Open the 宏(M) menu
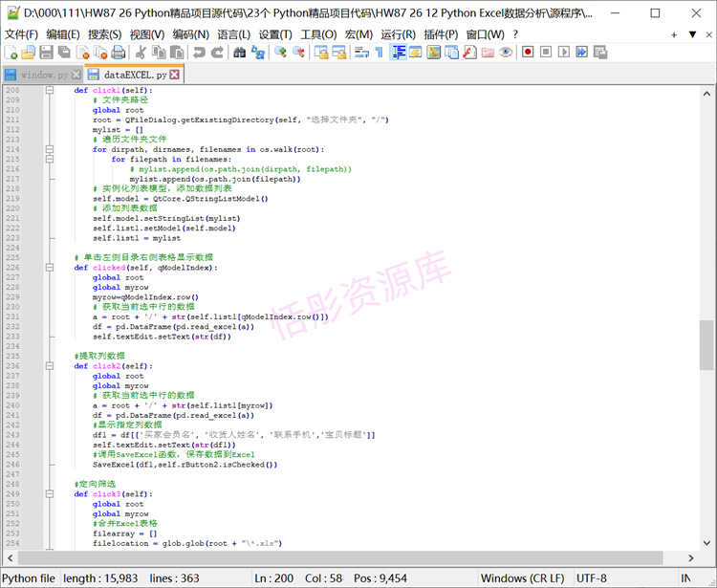Viewport: 717px width, 588px height. pyautogui.click(x=358, y=34)
